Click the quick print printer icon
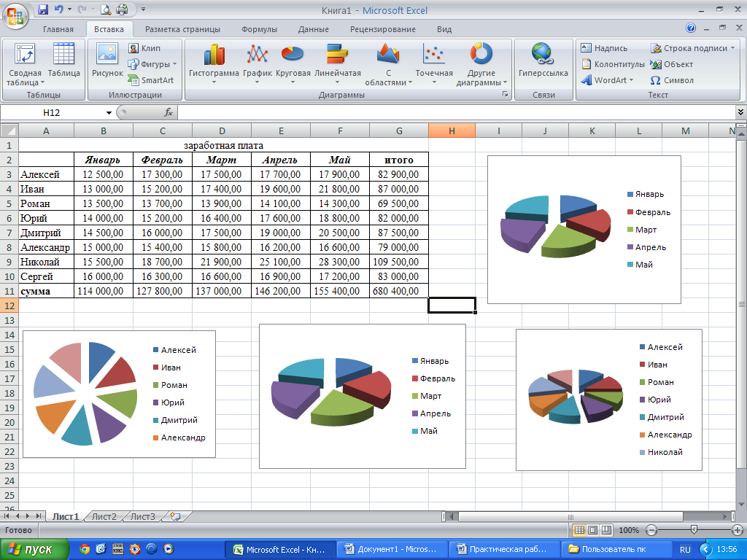Image resolution: width=747 pixels, height=560 pixels. click(x=122, y=9)
